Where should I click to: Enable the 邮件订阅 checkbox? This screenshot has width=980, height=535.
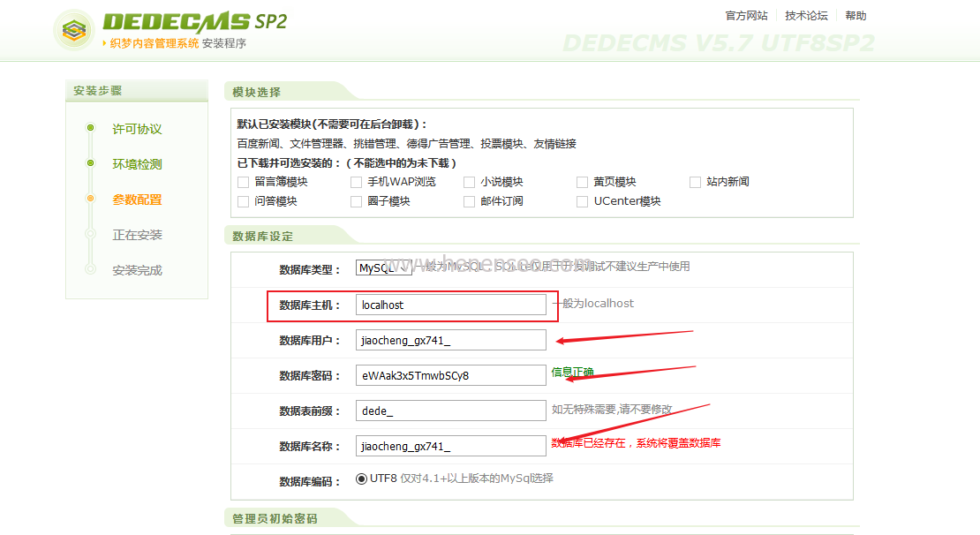click(x=470, y=201)
